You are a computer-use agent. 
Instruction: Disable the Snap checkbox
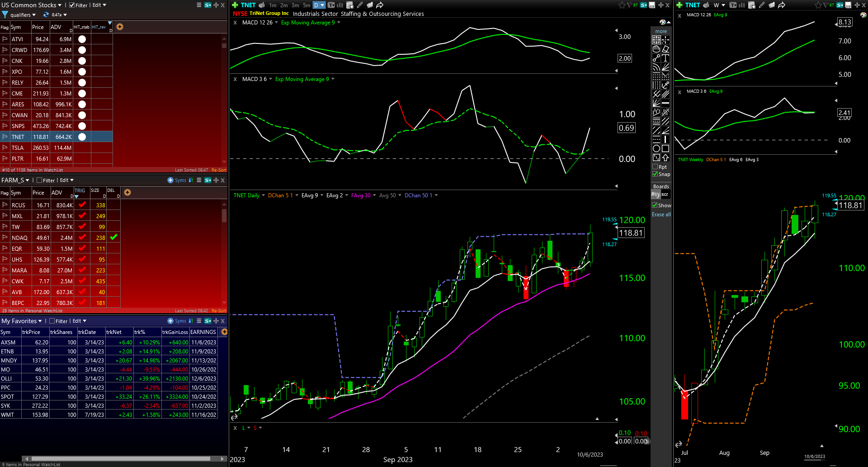(x=655, y=174)
